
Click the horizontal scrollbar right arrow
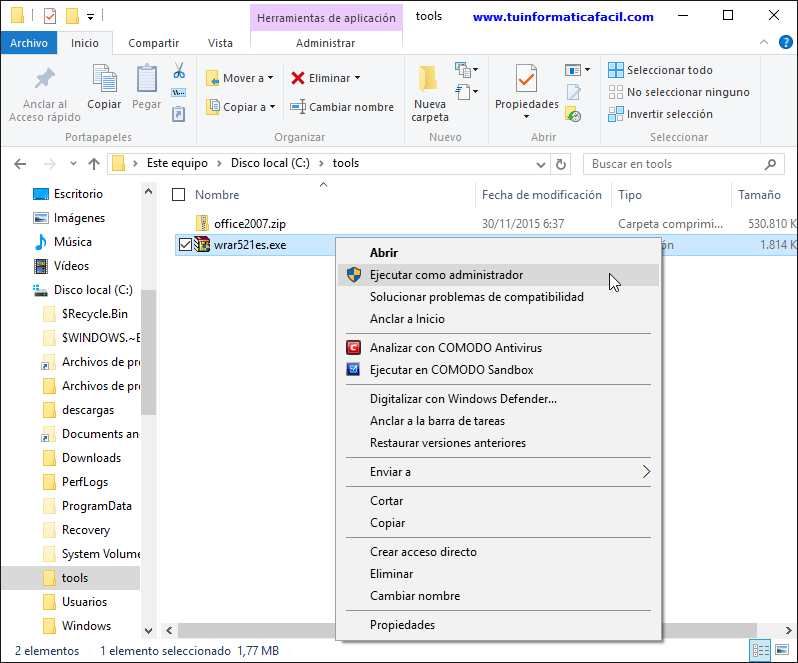(788, 630)
